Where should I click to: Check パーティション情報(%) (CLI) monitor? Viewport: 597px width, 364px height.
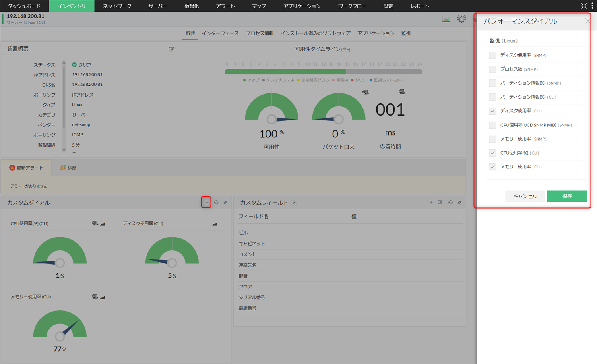(x=492, y=97)
